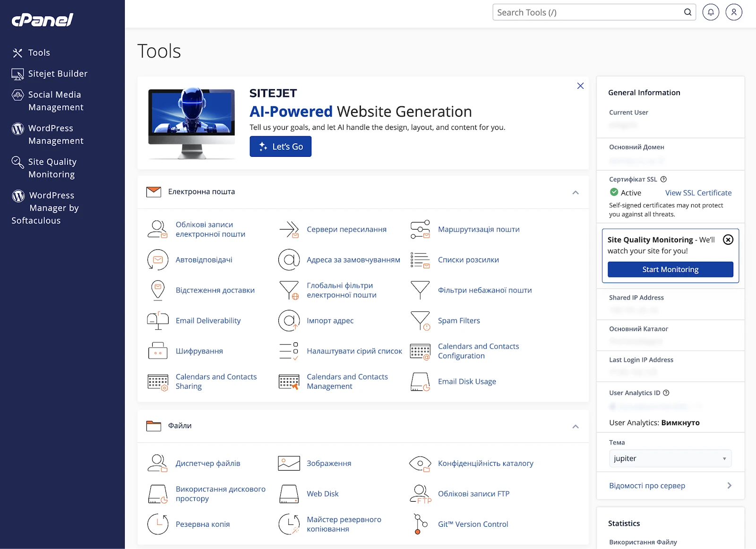
Task: Select the Spam Filters icon
Action: (x=420, y=320)
